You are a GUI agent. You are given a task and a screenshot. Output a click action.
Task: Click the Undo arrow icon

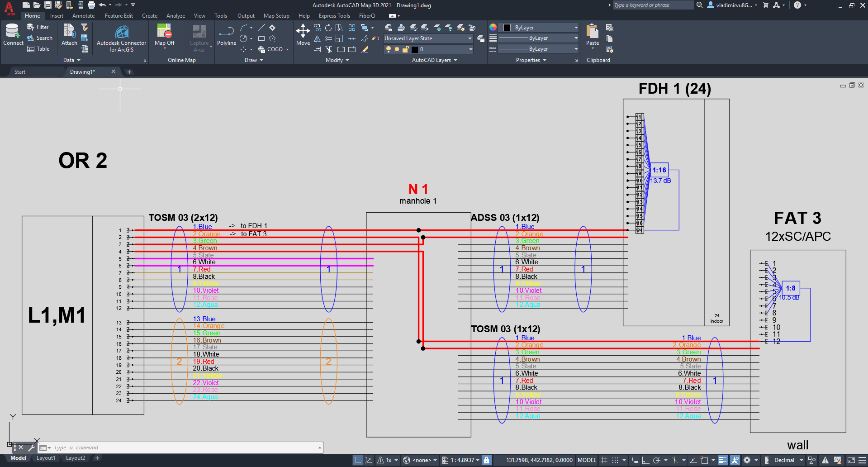[x=102, y=5]
